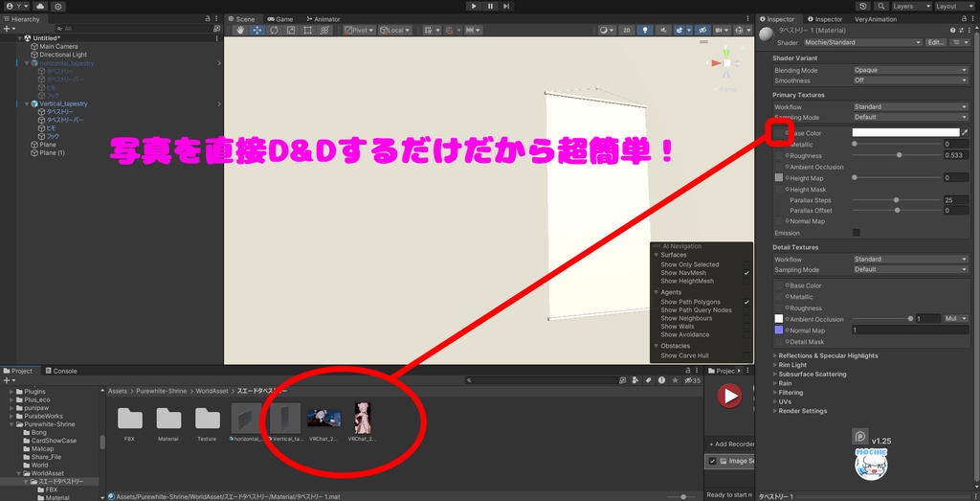Select the Rotate tool
Image resolution: width=980 pixels, height=501 pixels.
click(x=274, y=30)
